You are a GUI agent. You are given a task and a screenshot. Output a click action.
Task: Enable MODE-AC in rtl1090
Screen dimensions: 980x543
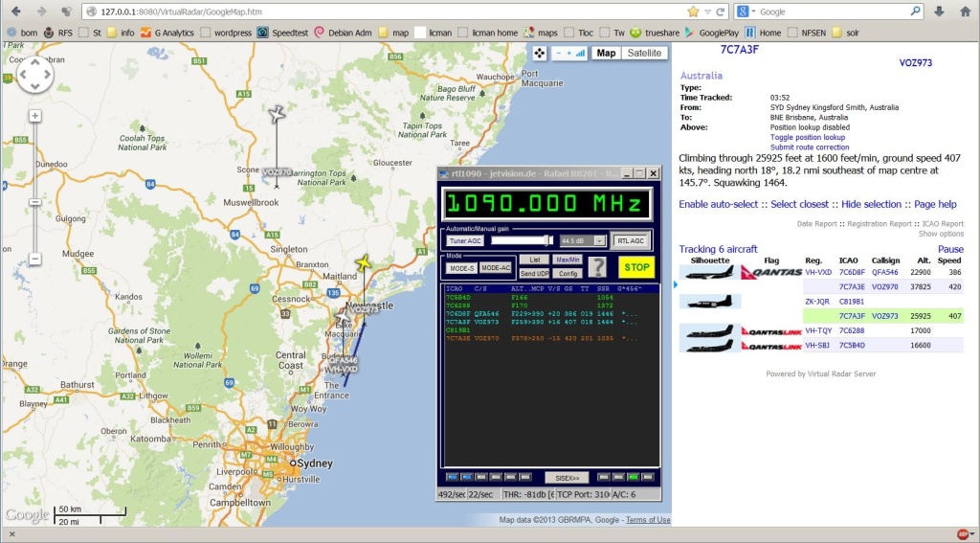point(496,268)
